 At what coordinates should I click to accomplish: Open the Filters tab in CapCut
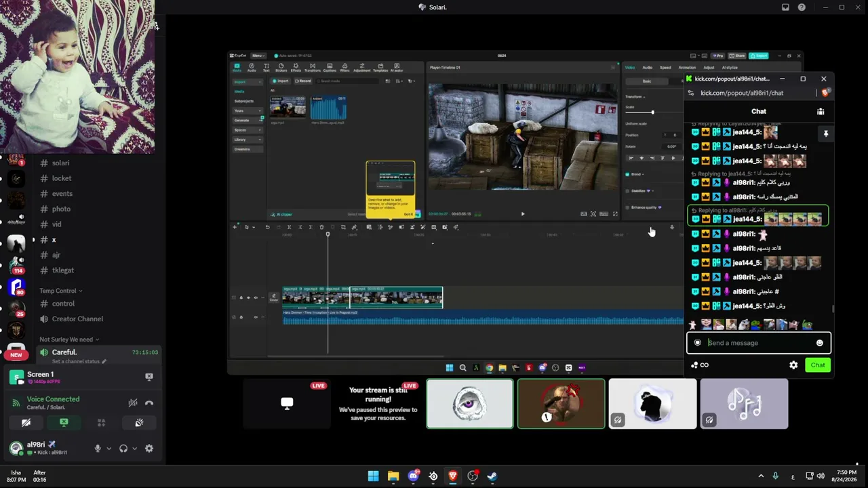[344, 67]
